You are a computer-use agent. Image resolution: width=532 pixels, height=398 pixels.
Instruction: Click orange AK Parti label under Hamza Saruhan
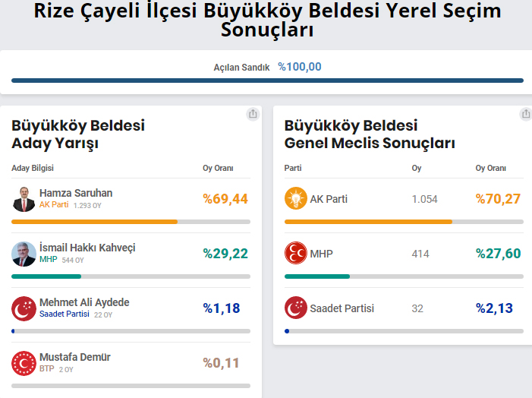click(x=54, y=205)
